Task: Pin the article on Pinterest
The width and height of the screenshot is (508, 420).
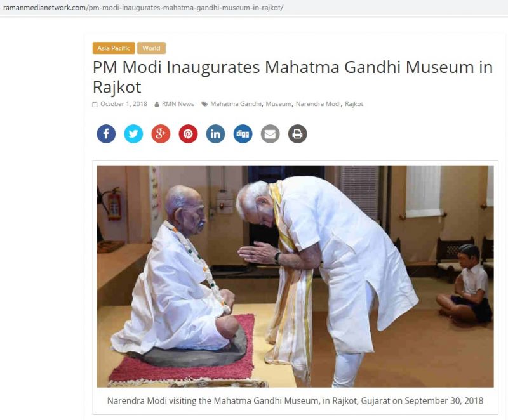Action: [188, 134]
